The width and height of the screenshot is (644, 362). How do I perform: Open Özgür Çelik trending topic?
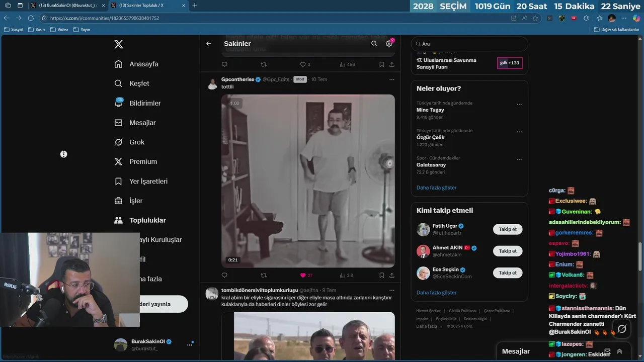[430, 137]
